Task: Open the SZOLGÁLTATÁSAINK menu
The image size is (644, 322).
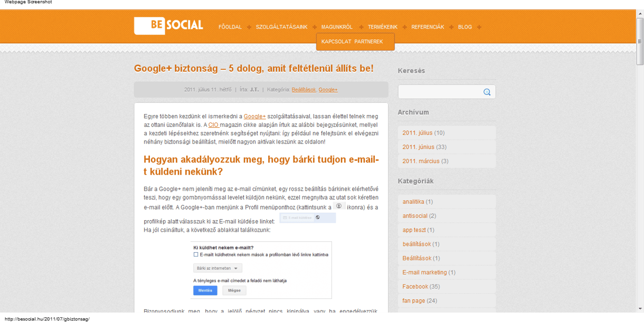Action: tap(281, 27)
